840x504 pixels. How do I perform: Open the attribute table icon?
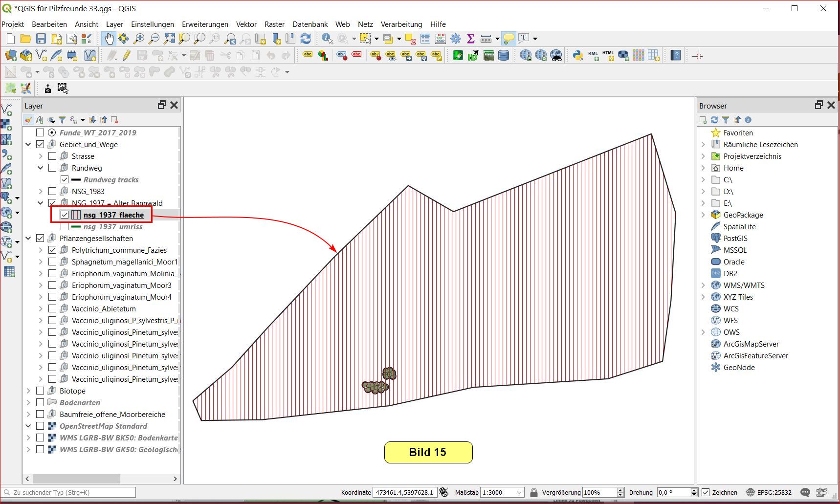click(x=425, y=39)
